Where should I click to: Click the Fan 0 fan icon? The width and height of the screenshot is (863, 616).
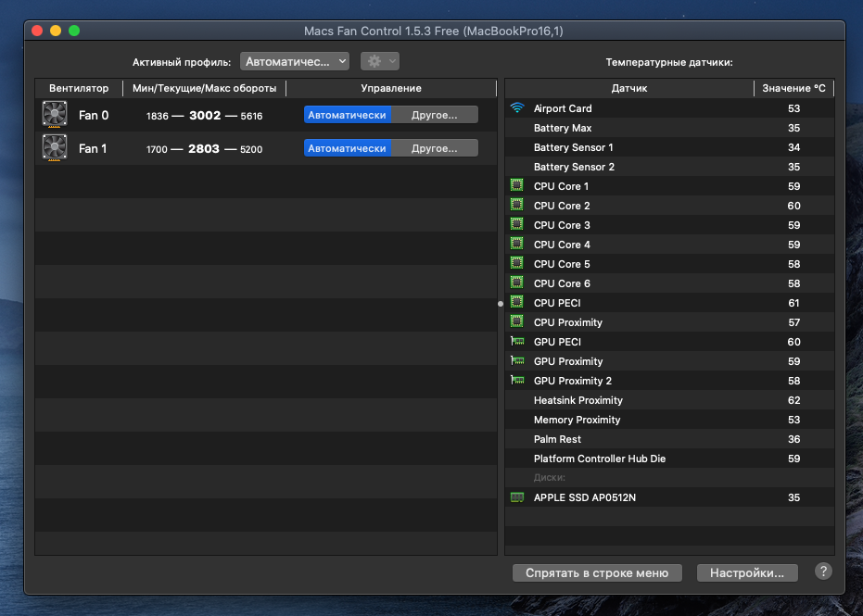click(x=55, y=115)
